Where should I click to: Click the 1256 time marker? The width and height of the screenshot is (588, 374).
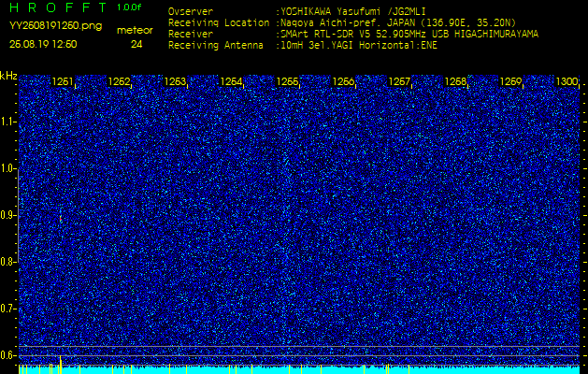pyautogui.click(x=343, y=81)
